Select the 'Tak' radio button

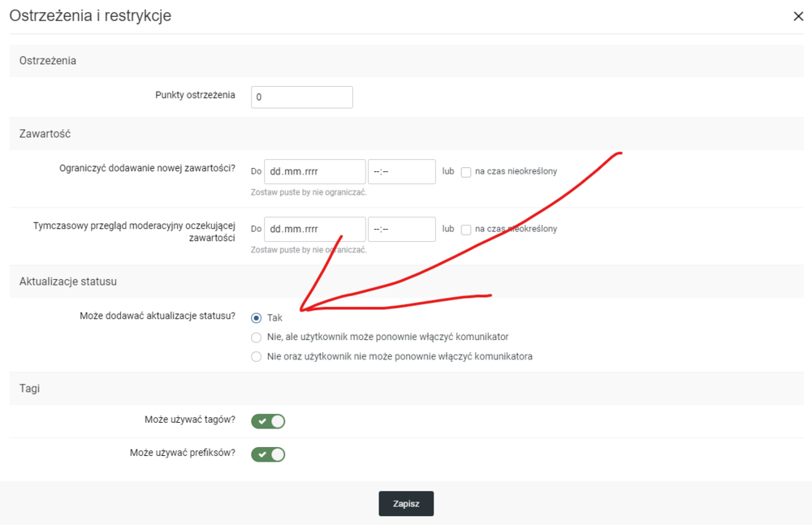[257, 318]
